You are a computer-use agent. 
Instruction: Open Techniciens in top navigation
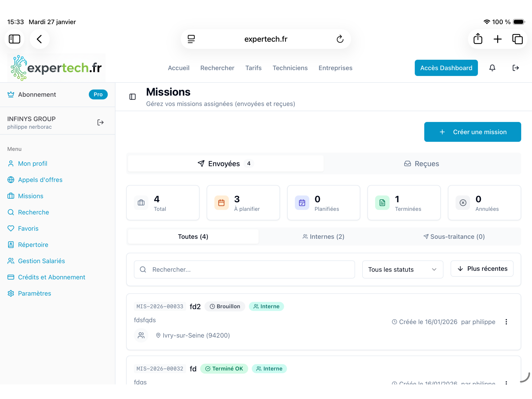[x=290, y=68]
